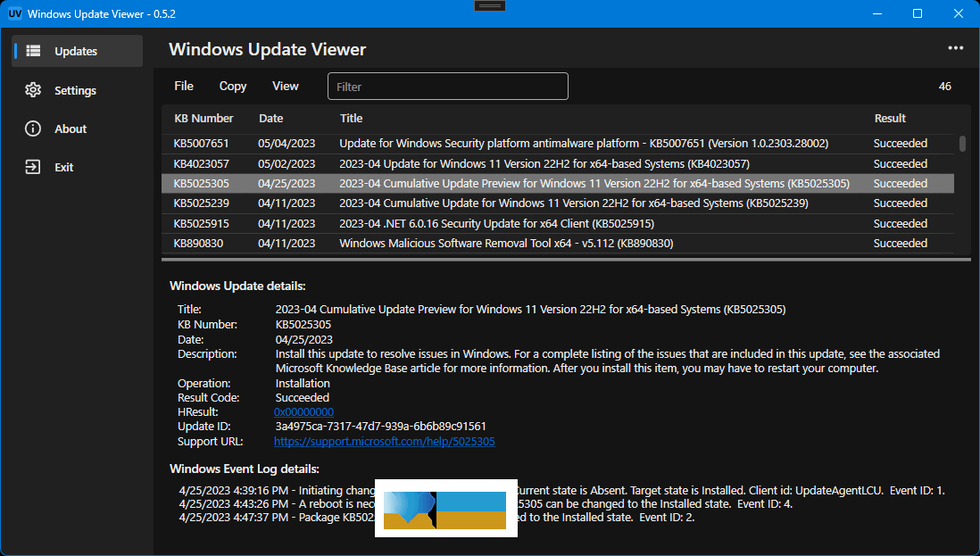Open the View menu

286,87
